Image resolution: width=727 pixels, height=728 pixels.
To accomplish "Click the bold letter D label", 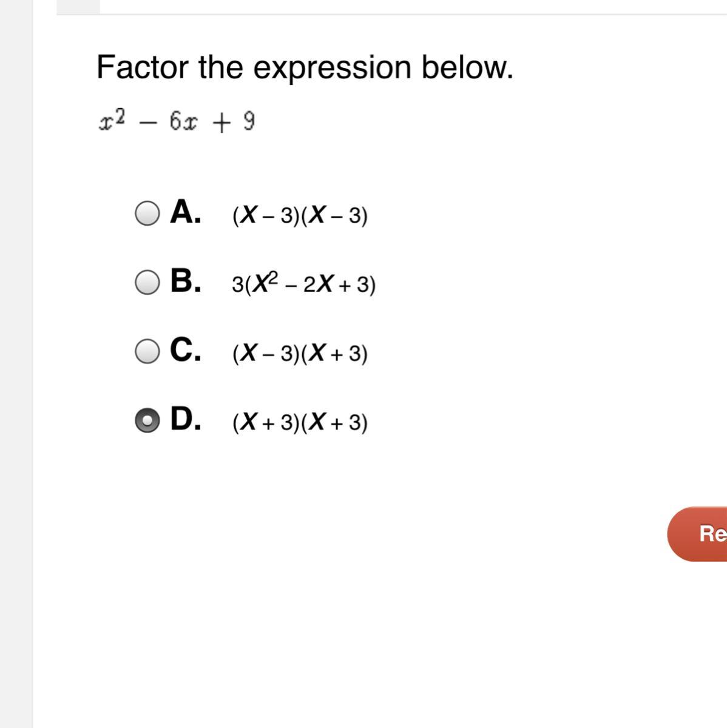I will [185, 419].
